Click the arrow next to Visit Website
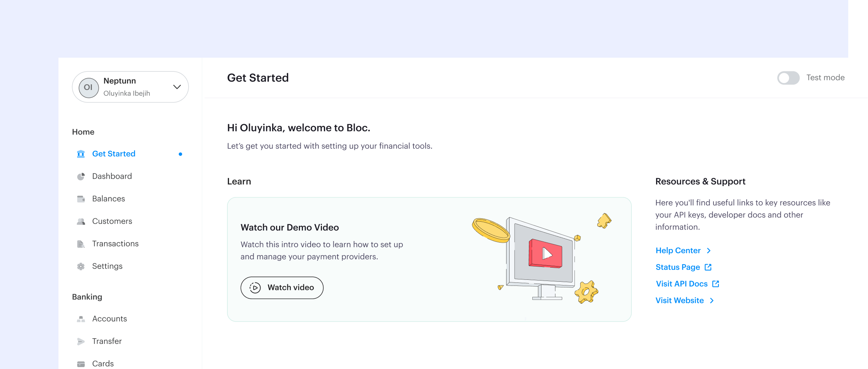 pyautogui.click(x=712, y=301)
